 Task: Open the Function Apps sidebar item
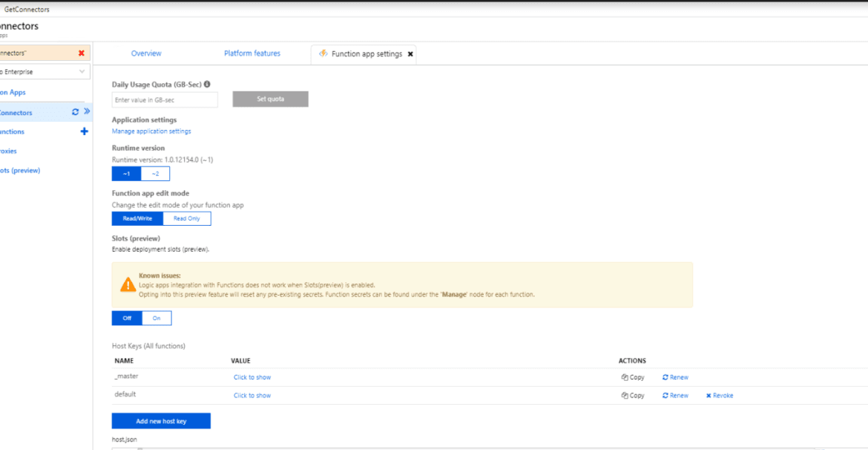coord(13,93)
